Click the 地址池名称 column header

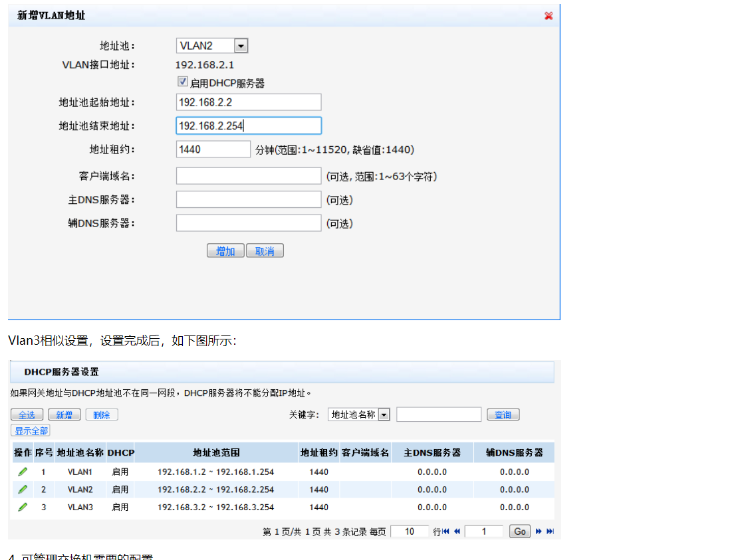tap(80, 452)
